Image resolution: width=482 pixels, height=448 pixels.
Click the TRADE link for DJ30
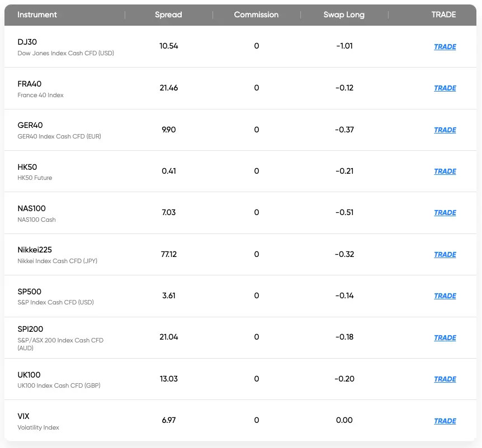445,47
